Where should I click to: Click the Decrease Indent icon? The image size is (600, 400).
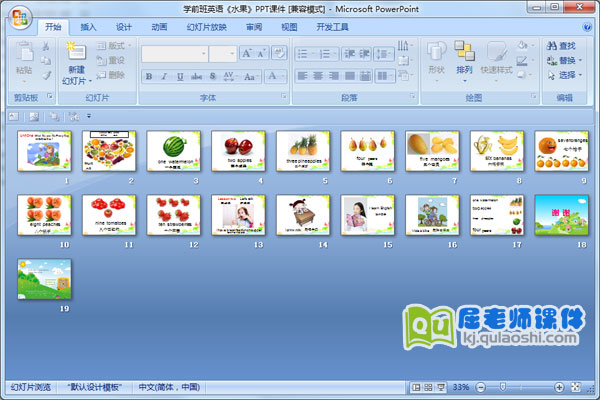coord(349,54)
